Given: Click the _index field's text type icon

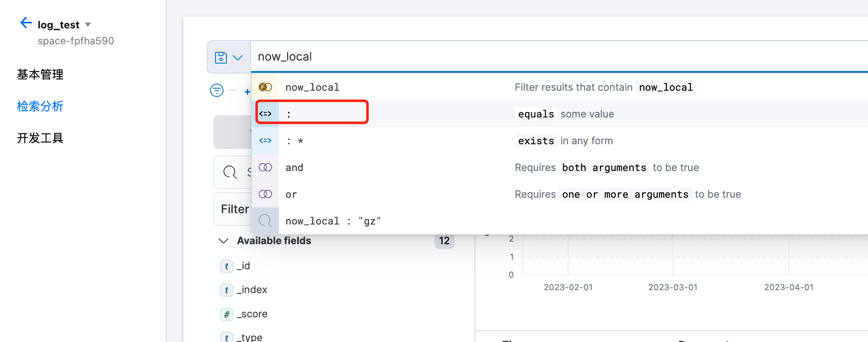Looking at the screenshot, I should [226, 290].
